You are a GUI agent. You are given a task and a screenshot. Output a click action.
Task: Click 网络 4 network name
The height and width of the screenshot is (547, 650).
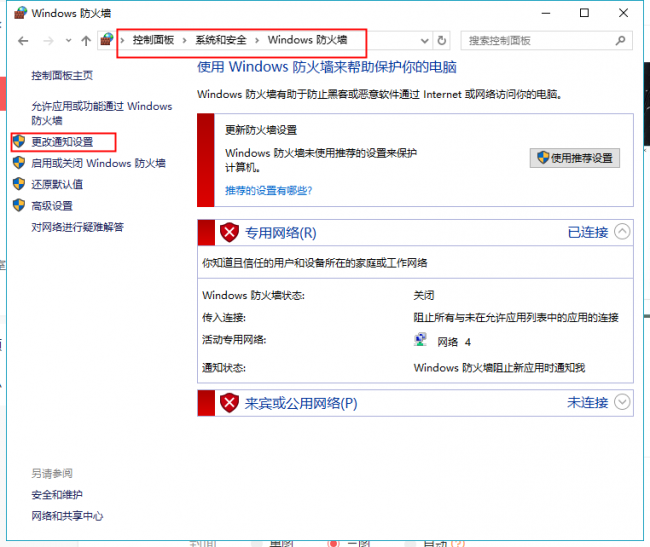click(454, 342)
